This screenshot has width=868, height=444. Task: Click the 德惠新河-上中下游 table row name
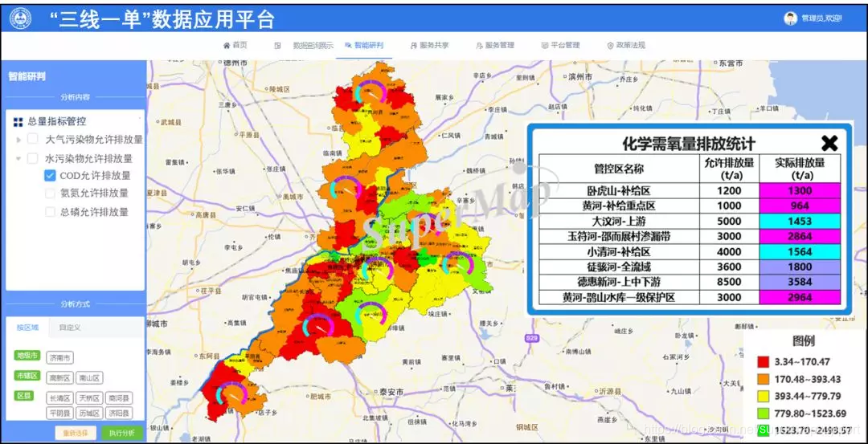point(619,282)
